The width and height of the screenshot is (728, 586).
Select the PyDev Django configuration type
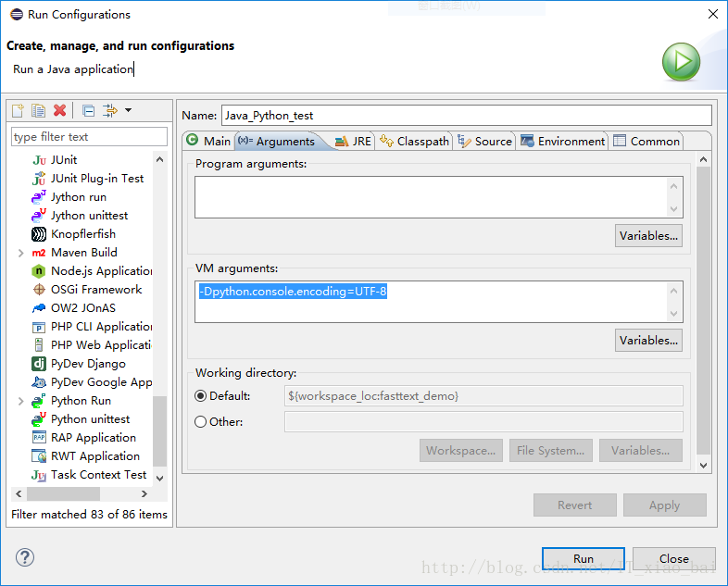tap(88, 363)
